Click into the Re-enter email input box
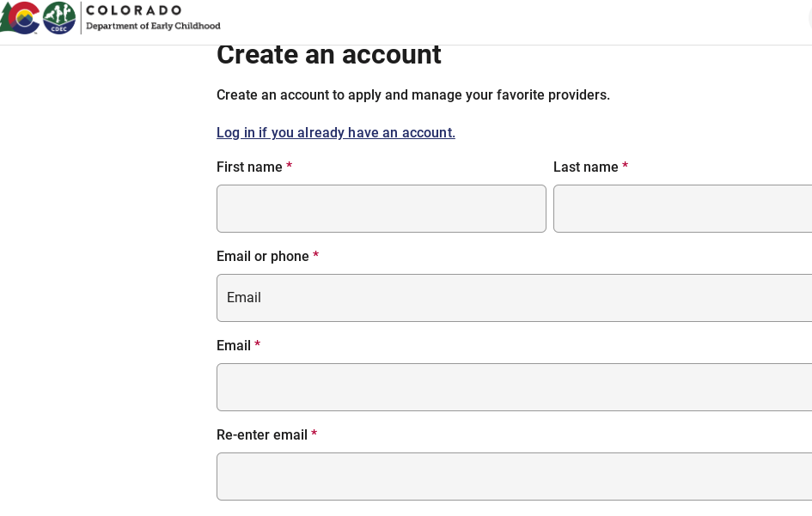Viewport: 812px width, 516px height. (x=514, y=477)
